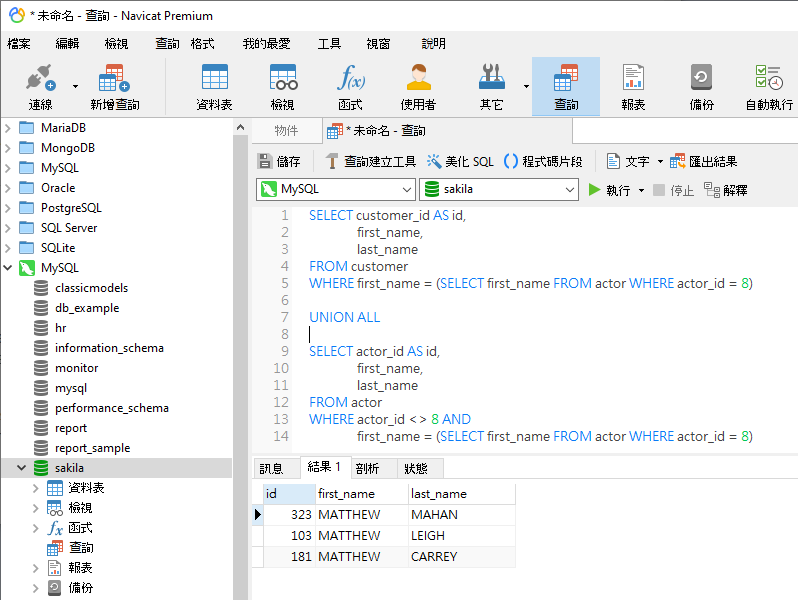Switch to the 剖析 result tab
Viewport: 798px width, 600px height.
367,468
